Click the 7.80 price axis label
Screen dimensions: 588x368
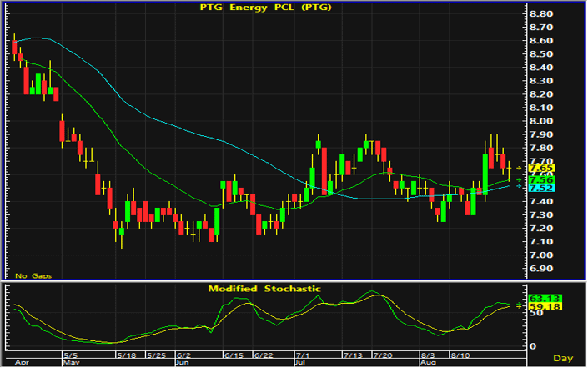click(541, 148)
